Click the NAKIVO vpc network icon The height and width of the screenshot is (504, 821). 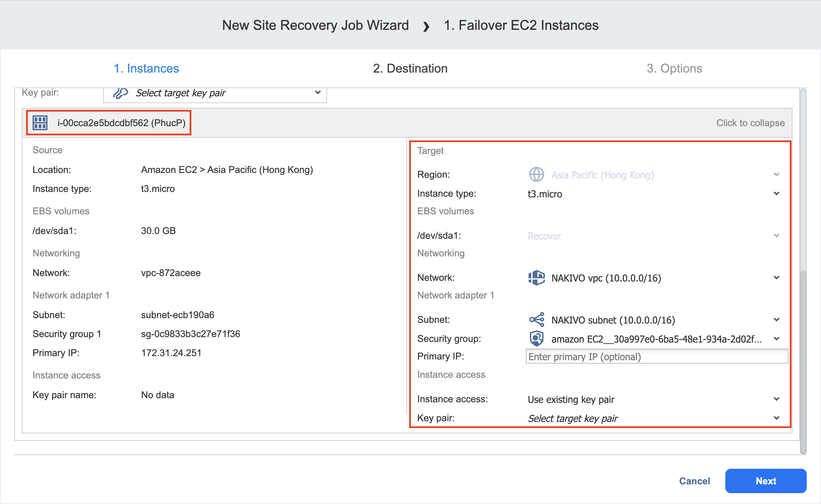click(x=536, y=278)
